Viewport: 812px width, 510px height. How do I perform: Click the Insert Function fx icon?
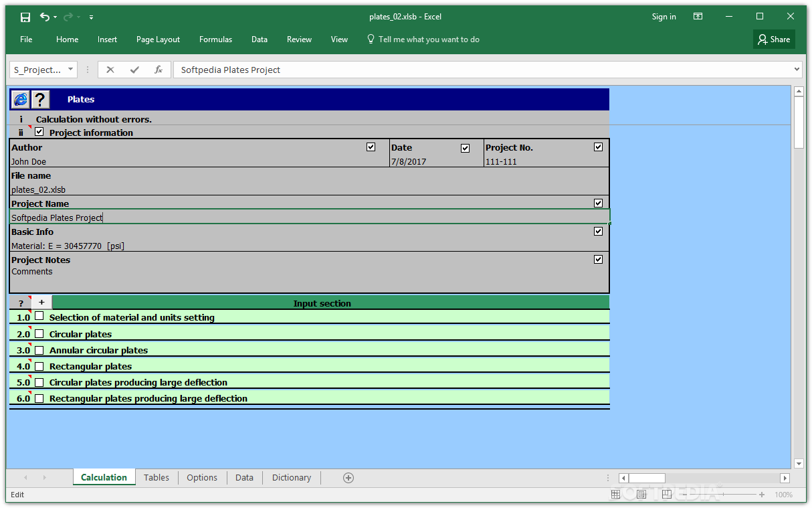click(159, 70)
